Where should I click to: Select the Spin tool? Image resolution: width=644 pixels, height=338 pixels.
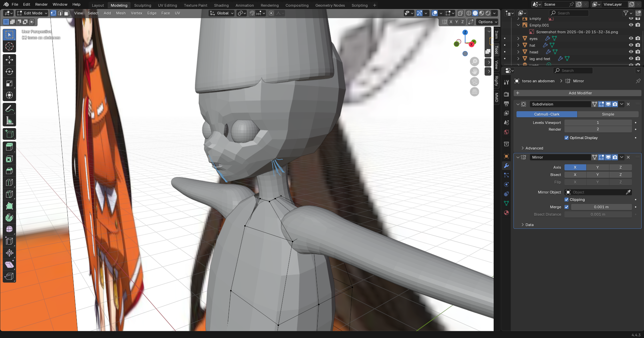click(9, 218)
